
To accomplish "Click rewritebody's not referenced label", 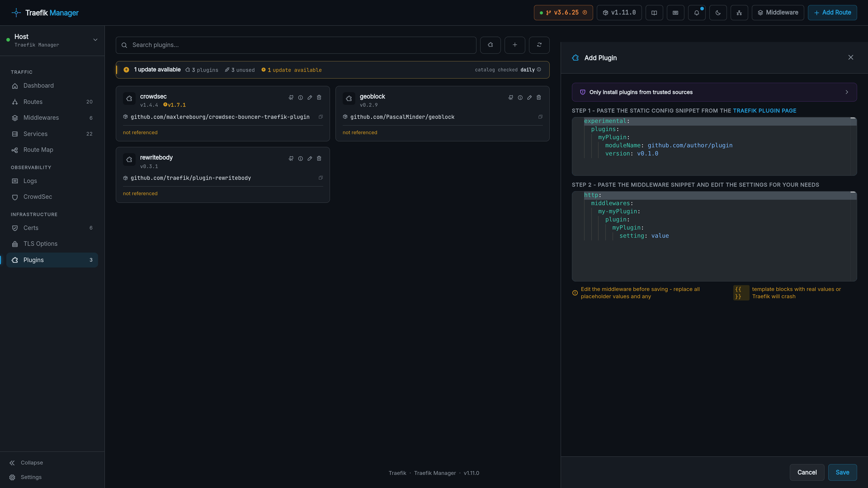I will pos(140,194).
